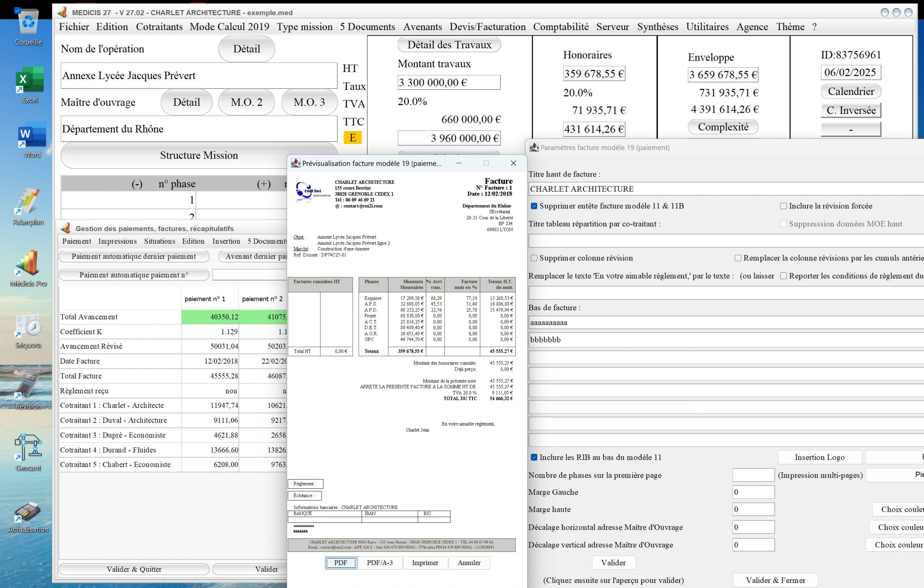Enable Inclure la révision forcée checkbox
Screen dimensions: 924x588
coord(783,206)
